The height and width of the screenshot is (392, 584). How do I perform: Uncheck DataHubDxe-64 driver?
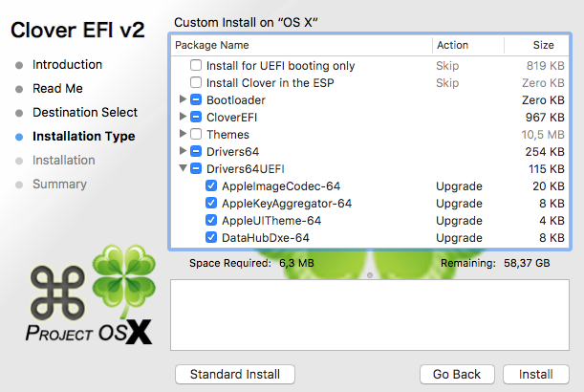point(211,237)
